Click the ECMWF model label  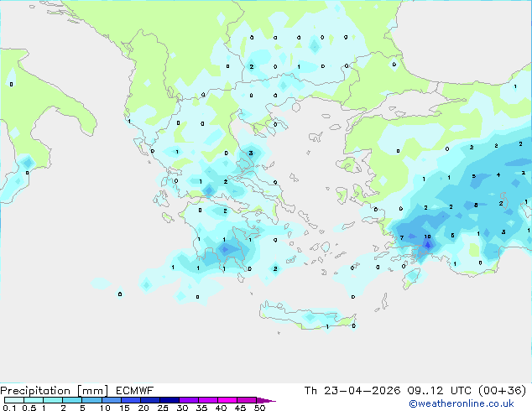click(135, 391)
